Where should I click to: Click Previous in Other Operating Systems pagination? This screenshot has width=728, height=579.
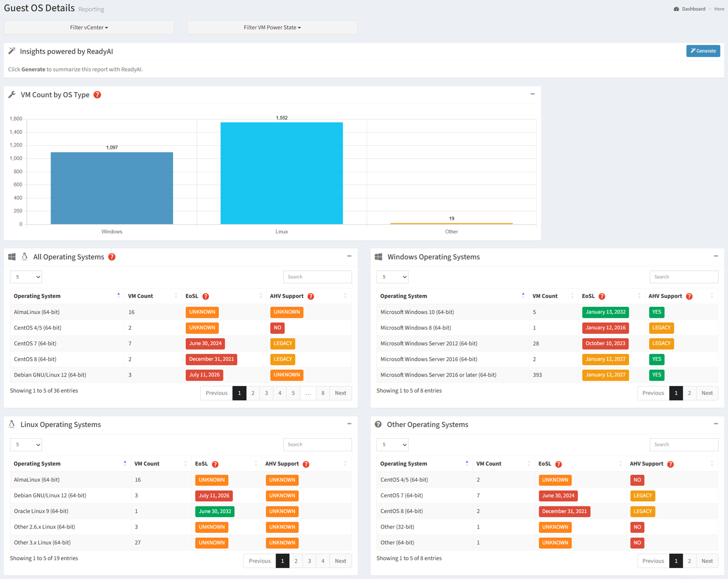(x=653, y=561)
